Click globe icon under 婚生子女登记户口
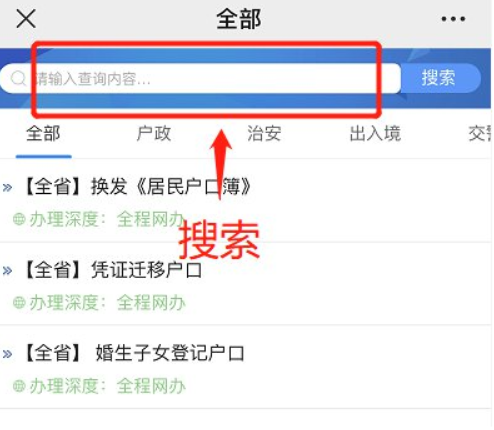The height and width of the screenshot is (430, 494). click(x=19, y=386)
